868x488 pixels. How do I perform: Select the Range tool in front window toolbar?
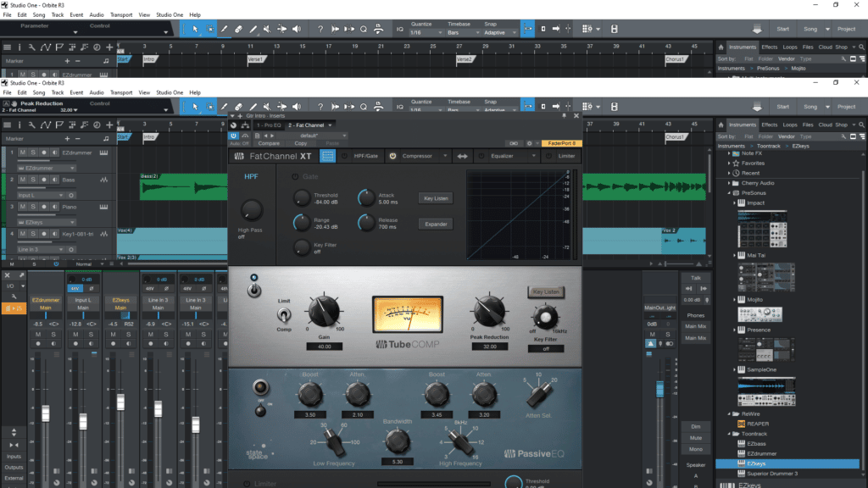[210, 107]
